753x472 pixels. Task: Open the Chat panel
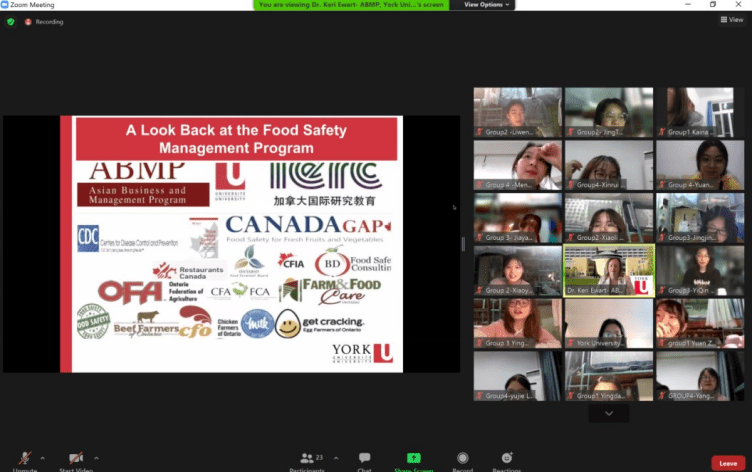point(364,459)
